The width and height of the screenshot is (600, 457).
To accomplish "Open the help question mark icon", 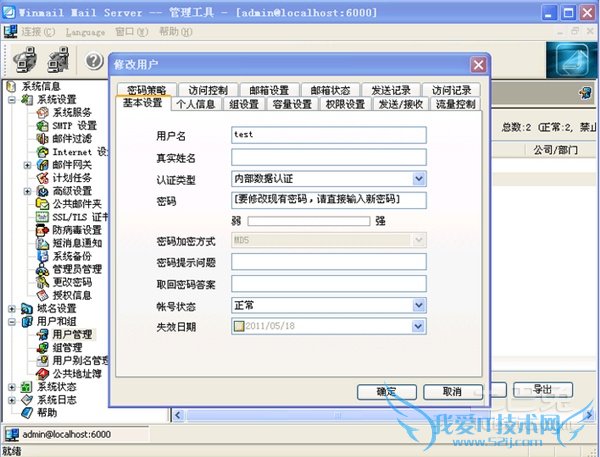I will (94, 60).
